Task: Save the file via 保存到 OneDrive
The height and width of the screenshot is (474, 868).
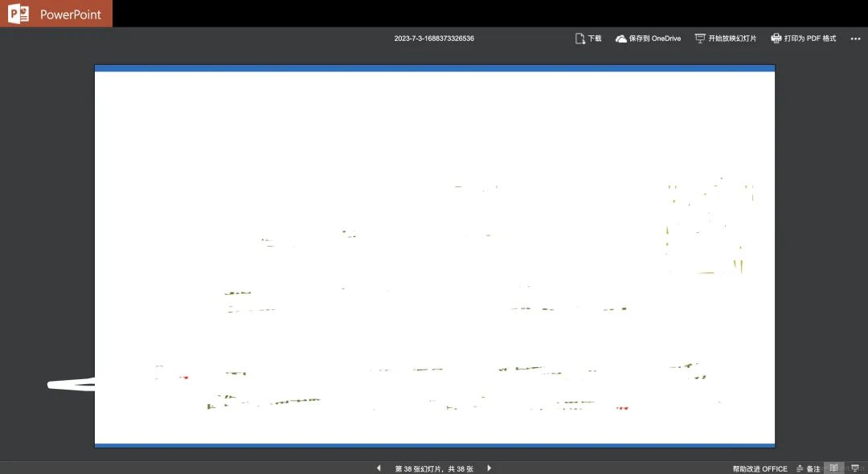Action: coord(648,39)
